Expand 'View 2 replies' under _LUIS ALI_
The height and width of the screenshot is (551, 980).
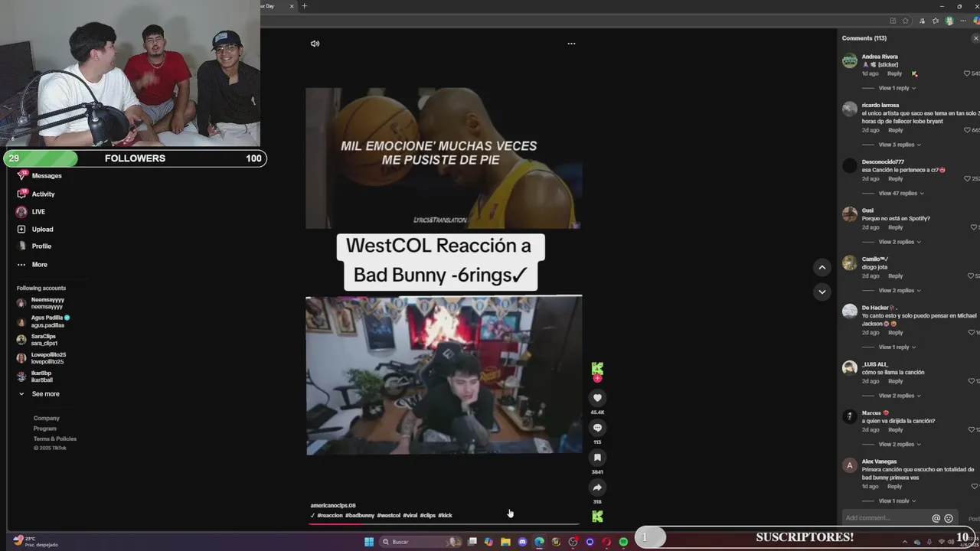point(900,396)
